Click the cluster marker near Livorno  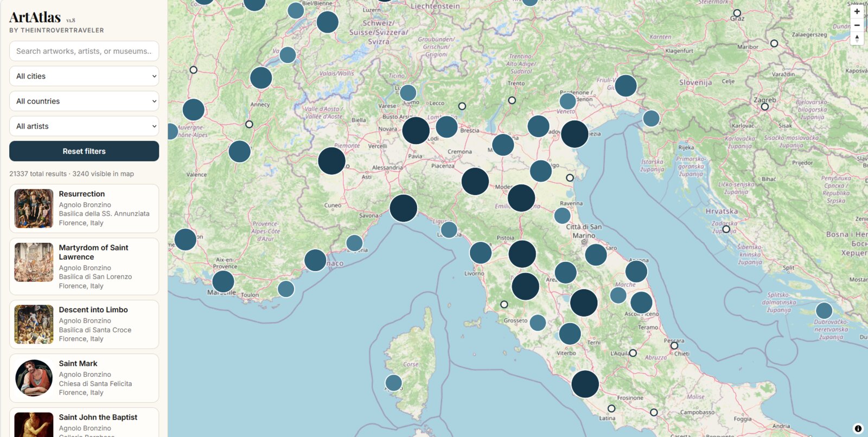click(x=480, y=253)
